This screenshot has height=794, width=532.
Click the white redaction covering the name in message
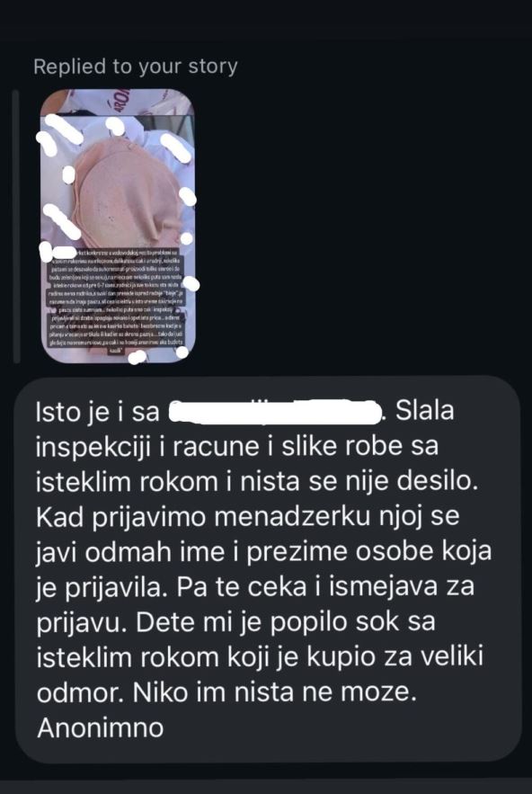[x=274, y=411]
